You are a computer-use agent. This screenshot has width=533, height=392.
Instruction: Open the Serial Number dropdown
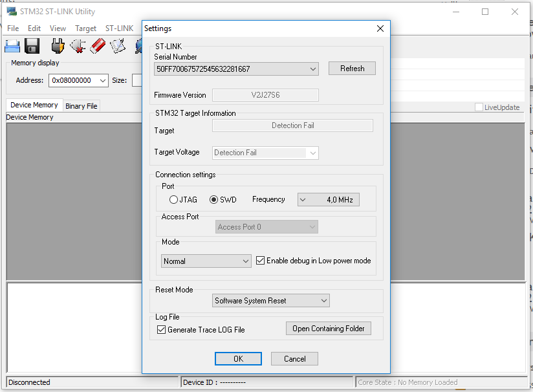(236, 69)
